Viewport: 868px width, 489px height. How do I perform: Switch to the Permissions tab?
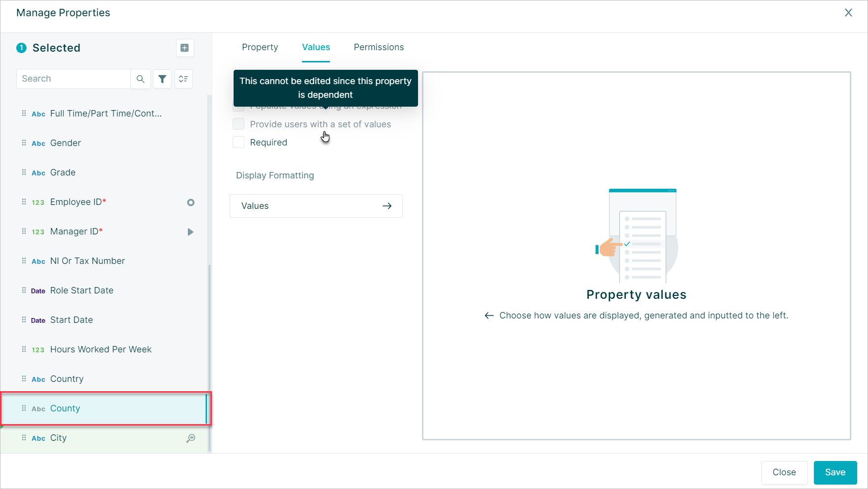coord(379,47)
